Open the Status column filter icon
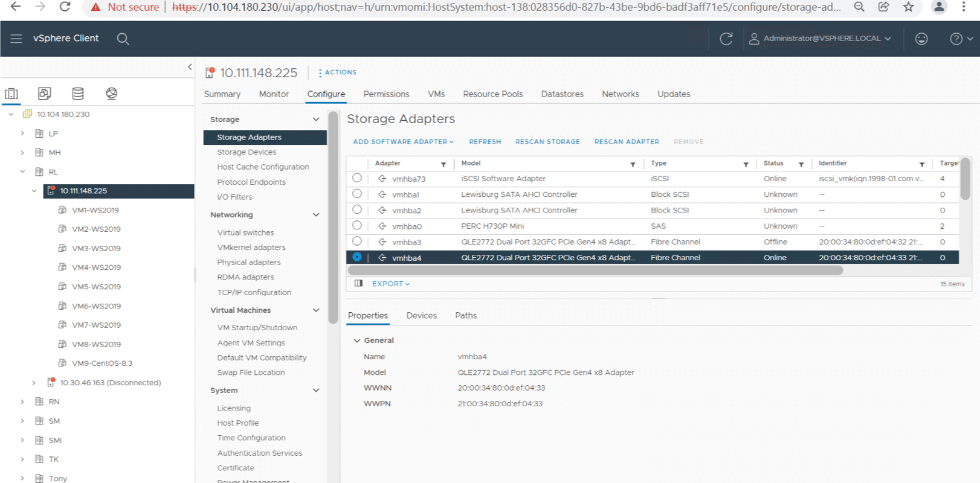 pos(801,164)
